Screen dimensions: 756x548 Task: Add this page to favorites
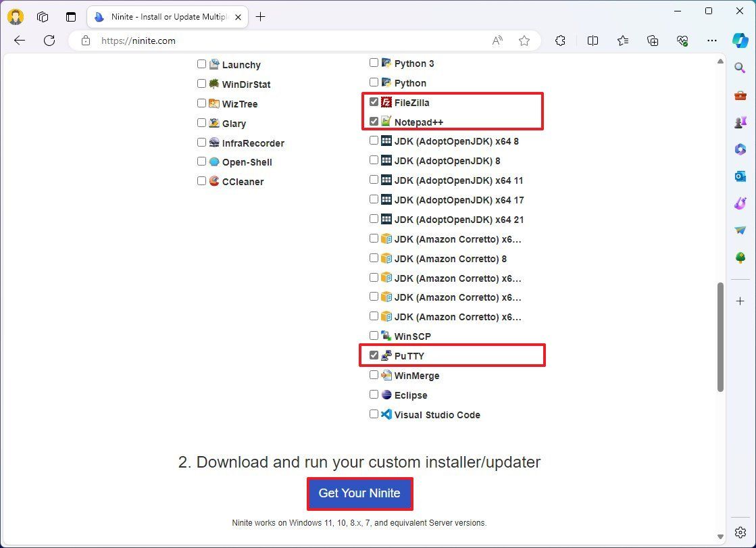pyautogui.click(x=525, y=41)
